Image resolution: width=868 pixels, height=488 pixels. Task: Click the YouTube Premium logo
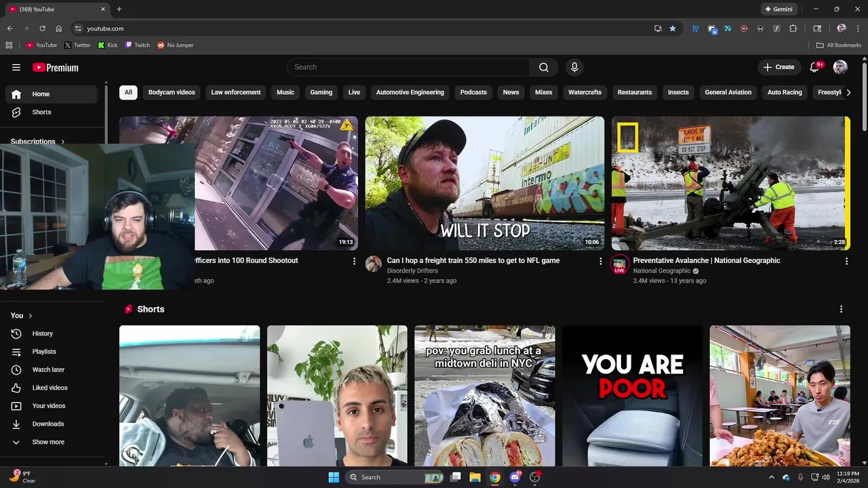[56, 68]
